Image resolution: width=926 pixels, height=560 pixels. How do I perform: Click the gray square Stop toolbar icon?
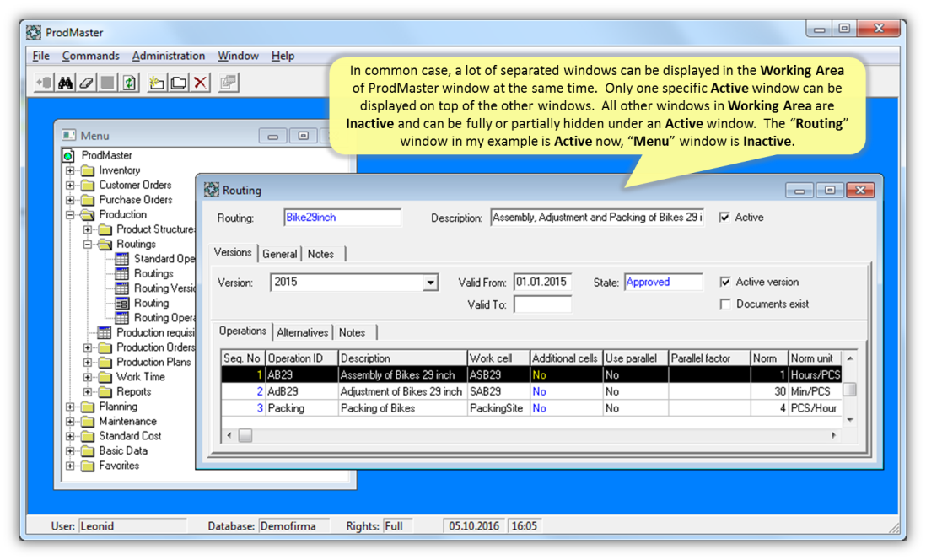tap(107, 83)
